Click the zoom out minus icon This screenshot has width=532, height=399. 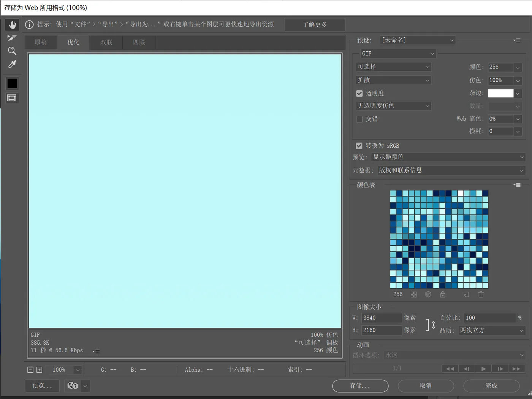coord(30,370)
